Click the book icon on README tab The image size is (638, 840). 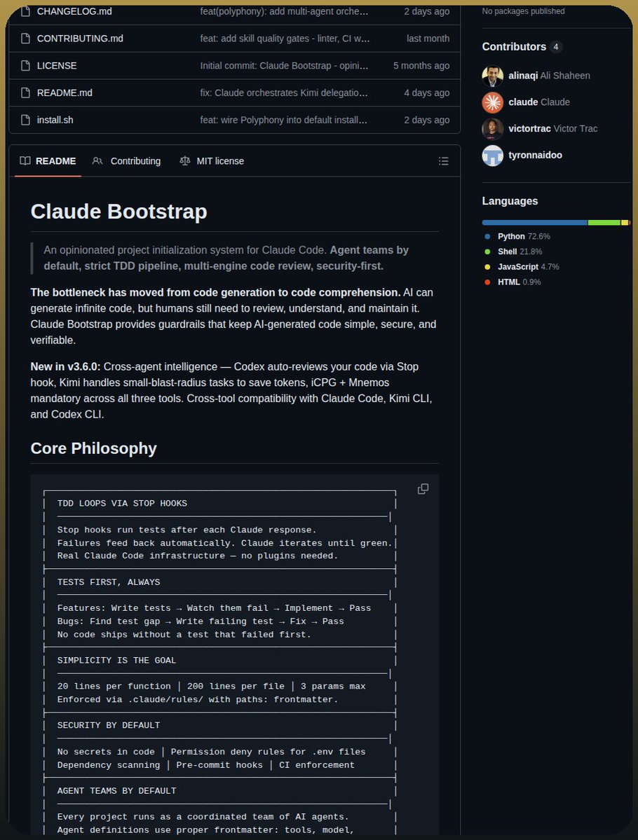(25, 160)
